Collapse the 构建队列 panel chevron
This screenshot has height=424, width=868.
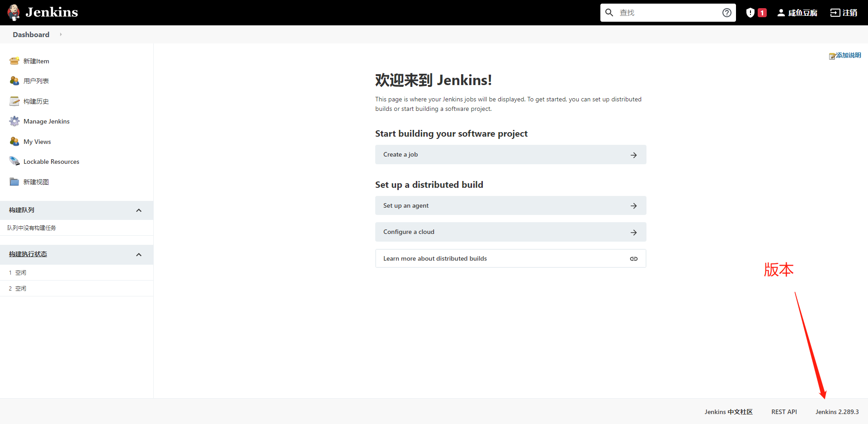click(139, 210)
